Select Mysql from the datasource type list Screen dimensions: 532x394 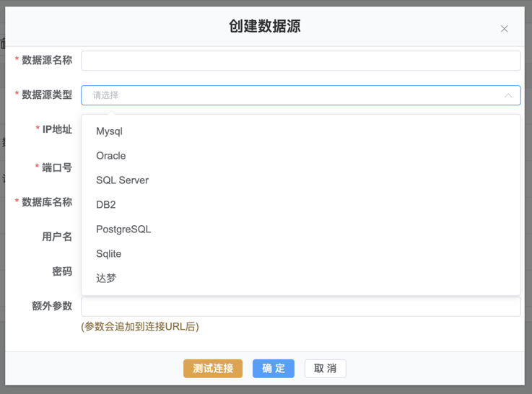(110, 131)
